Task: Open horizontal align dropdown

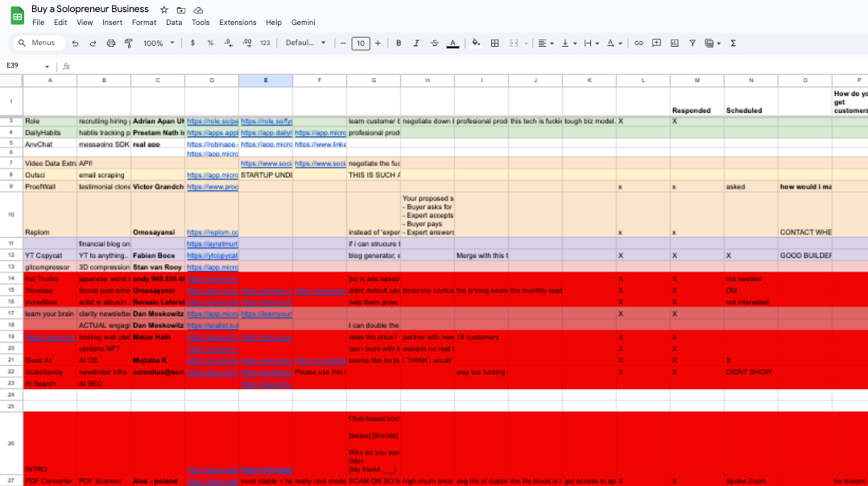Action: 546,44
